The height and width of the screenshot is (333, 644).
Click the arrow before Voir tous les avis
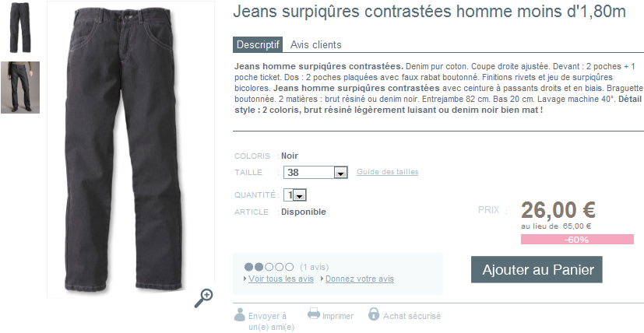pyautogui.click(x=245, y=279)
